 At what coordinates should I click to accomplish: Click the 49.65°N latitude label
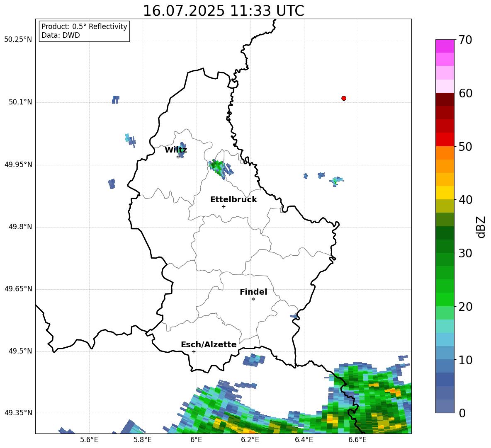pos(18,289)
